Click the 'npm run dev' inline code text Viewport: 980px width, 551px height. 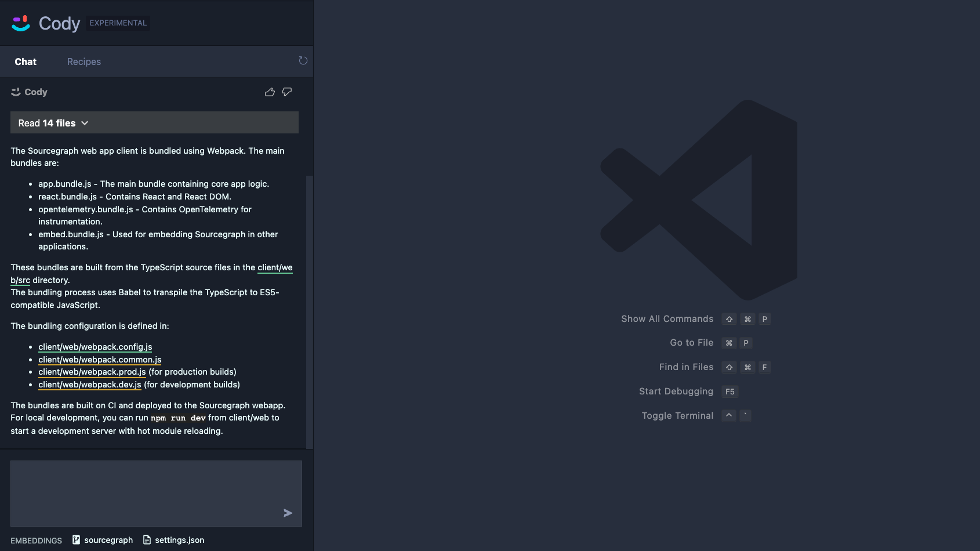[x=178, y=418]
